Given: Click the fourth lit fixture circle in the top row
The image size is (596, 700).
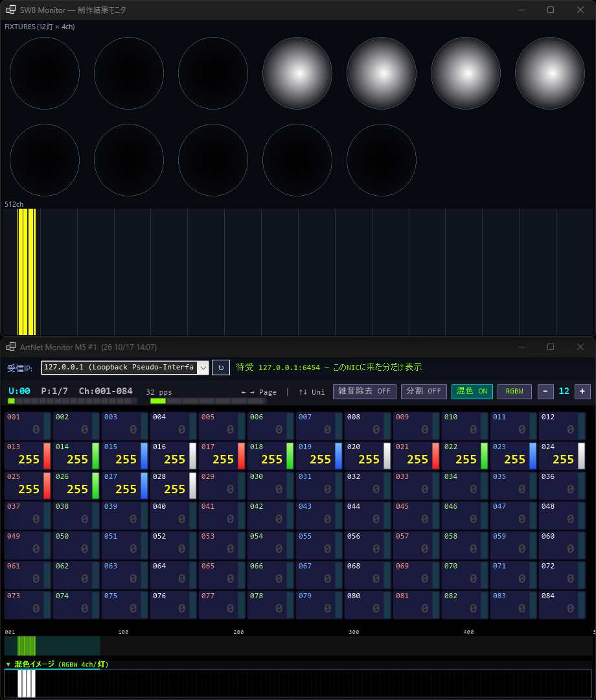Looking at the screenshot, I should 549,73.
